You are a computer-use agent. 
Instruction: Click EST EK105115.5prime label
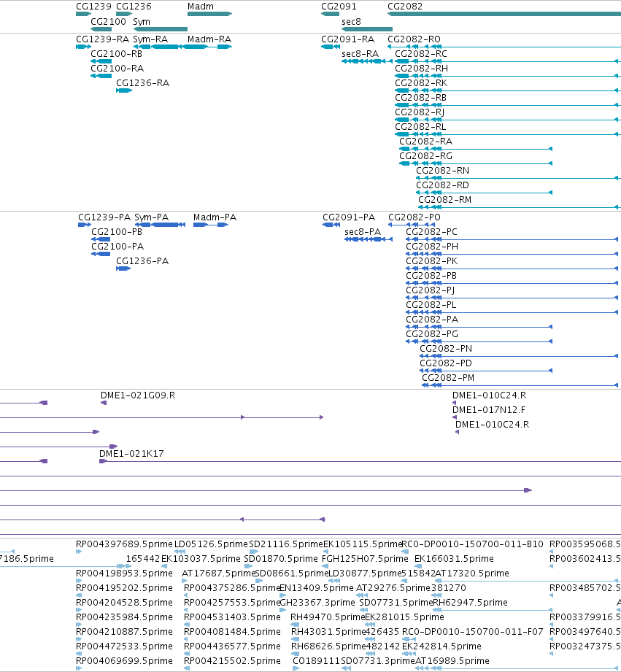pos(363,544)
